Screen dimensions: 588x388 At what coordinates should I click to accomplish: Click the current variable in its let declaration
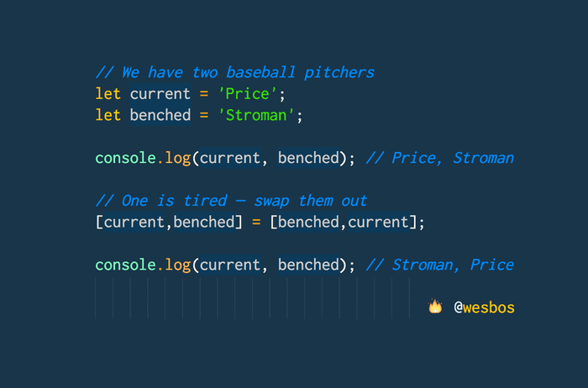tap(160, 93)
